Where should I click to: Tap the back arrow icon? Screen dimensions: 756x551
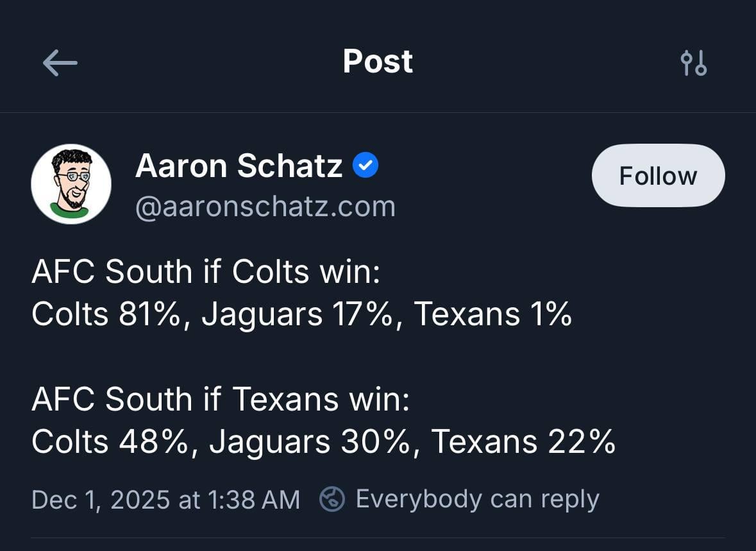tap(60, 63)
